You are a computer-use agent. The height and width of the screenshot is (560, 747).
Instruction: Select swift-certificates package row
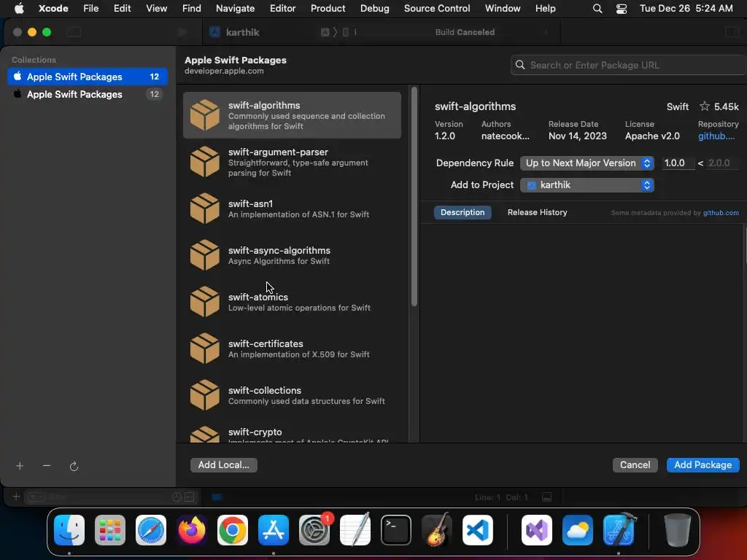click(x=292, y=349)
